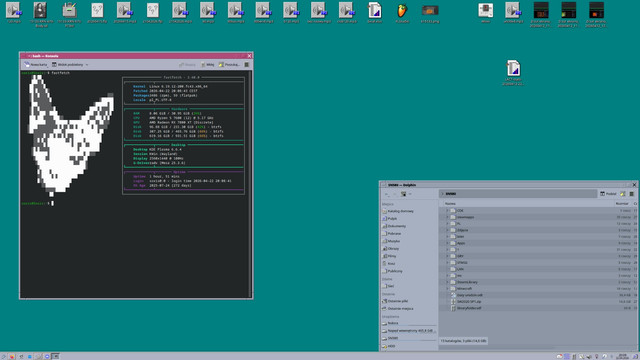Open Katalog domowy in Dolphin places
The width and height of the screenshot is (640, 360).
click(398, 211)
